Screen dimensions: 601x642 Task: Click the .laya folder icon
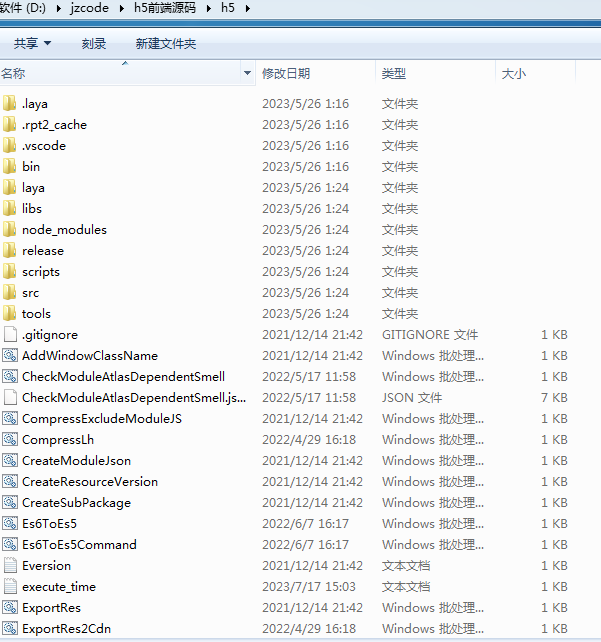10,103
